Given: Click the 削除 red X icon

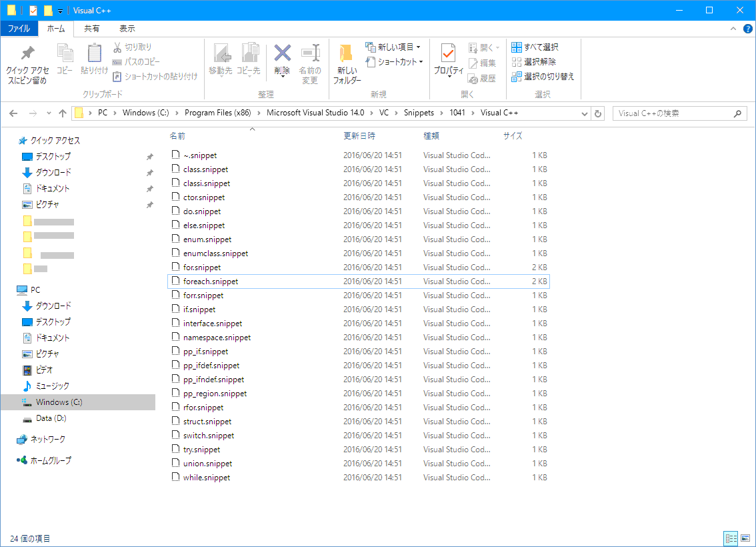Looking at the screenshot, I should tap(283, 53).
